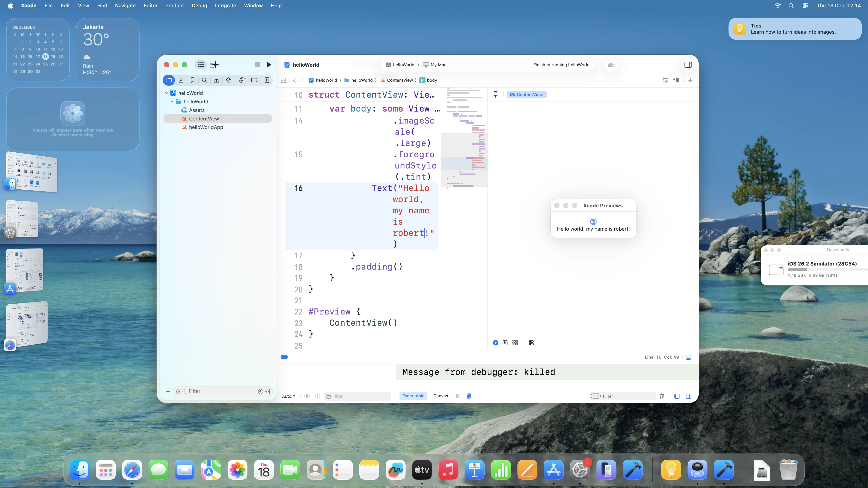
Task: Switch to Canvas console tab
Action: 440,396
